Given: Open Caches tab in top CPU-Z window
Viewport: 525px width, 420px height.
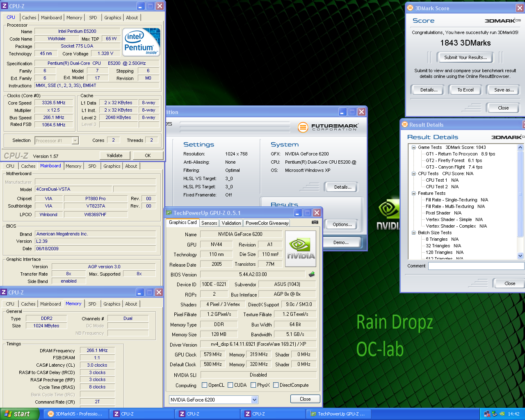Looking at the screenshot, I should pos(29,18).
